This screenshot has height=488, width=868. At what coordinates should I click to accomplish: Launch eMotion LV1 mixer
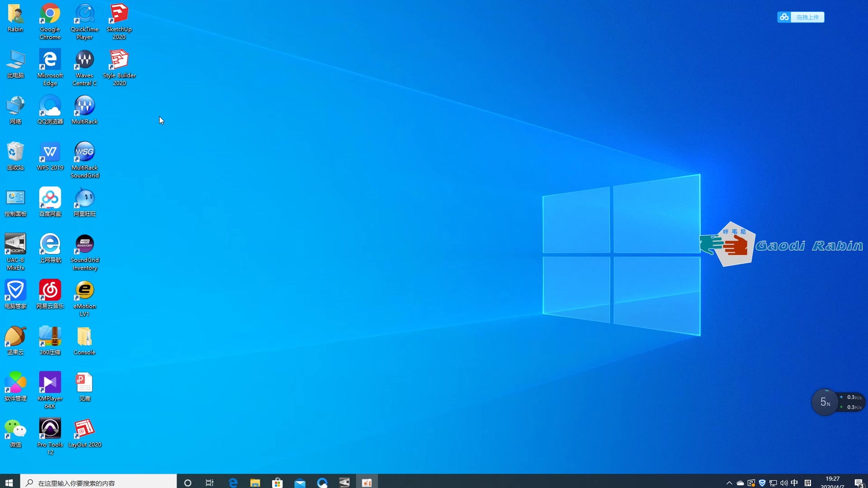84,290
